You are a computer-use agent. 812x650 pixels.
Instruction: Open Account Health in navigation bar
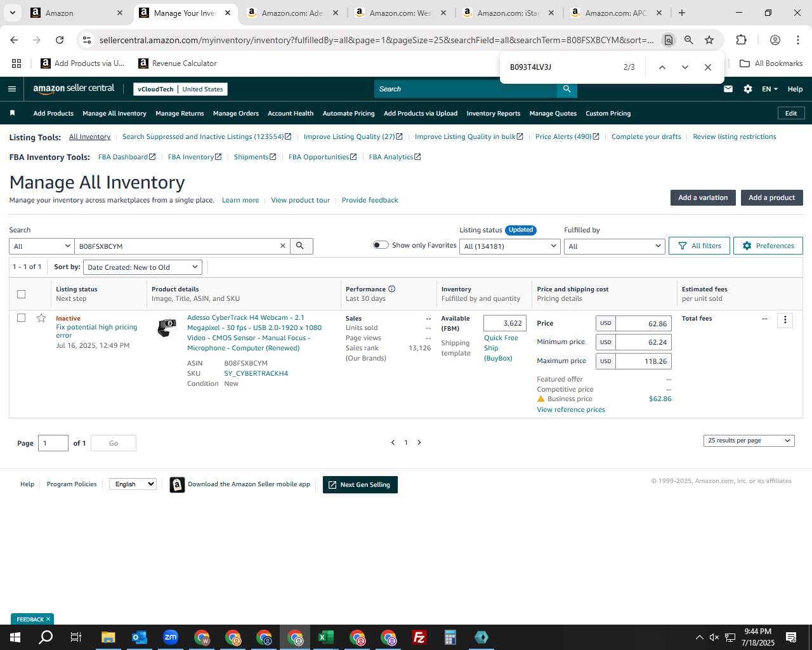coord(291,114)
